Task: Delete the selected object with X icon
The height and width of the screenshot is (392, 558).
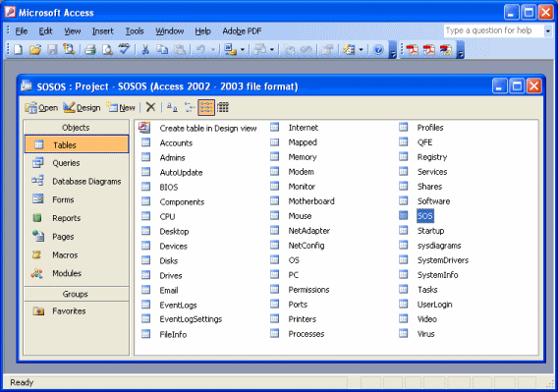Action: (x=151, y=107)
